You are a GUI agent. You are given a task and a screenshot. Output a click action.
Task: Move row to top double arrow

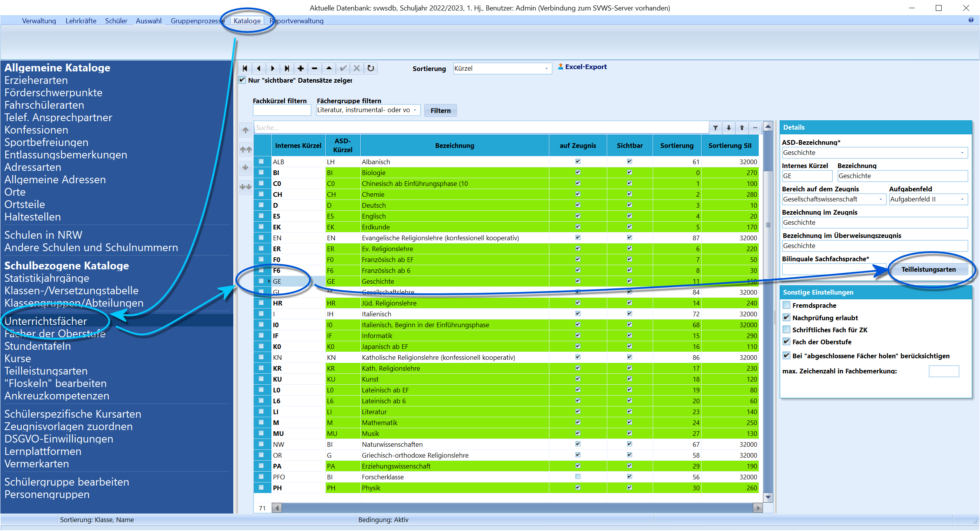click(x=245, y=149)
